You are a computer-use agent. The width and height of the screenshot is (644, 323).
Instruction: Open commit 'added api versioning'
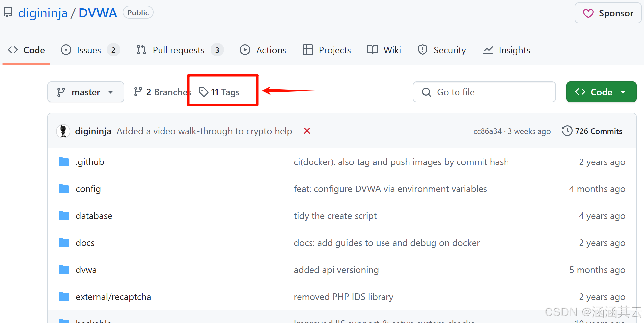pyautogui.click(x=336, y=270)
